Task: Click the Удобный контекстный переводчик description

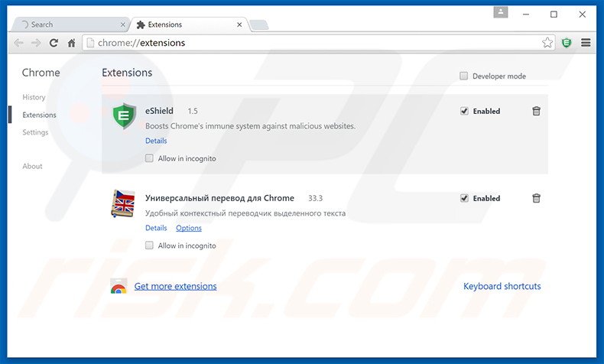Action: pyautogui.click(x=245, y=213)
